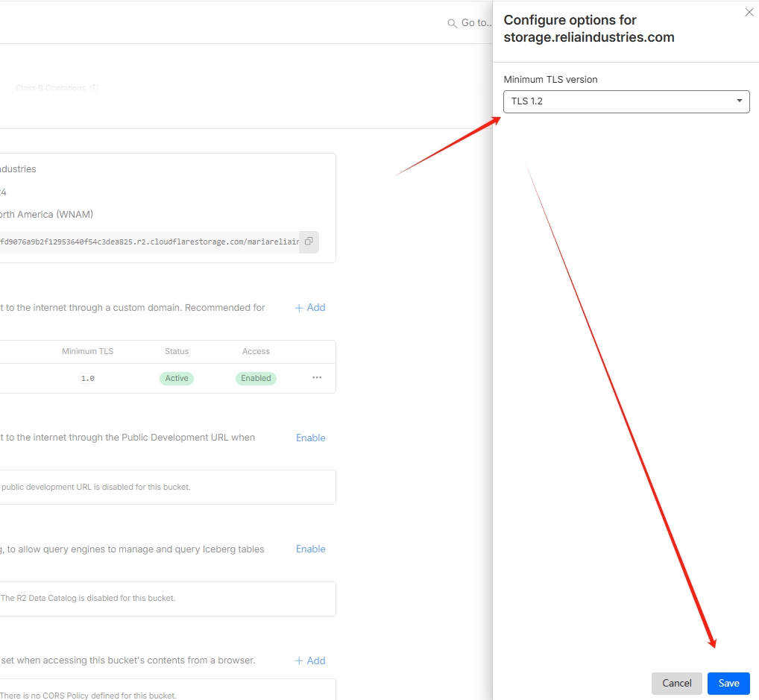
Task: Click the Status column header
Action: pos(177,352)
